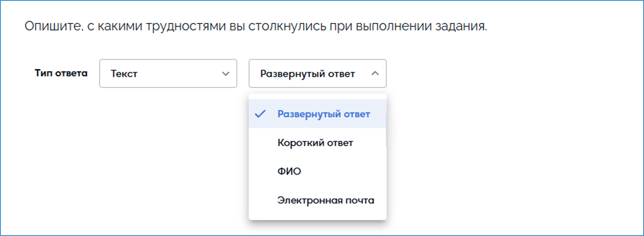Pick Электронная почта in the list
Screen dimensions: 644x236
point(325,200)
